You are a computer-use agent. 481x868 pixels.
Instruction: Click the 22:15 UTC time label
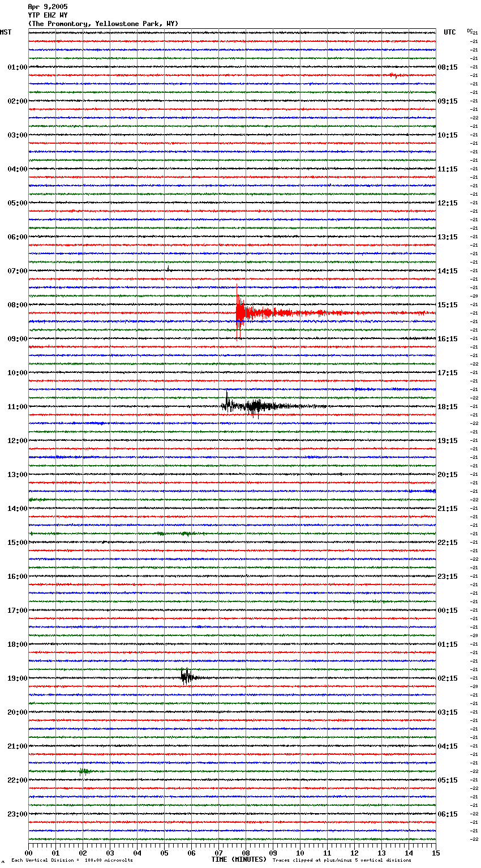448,543
